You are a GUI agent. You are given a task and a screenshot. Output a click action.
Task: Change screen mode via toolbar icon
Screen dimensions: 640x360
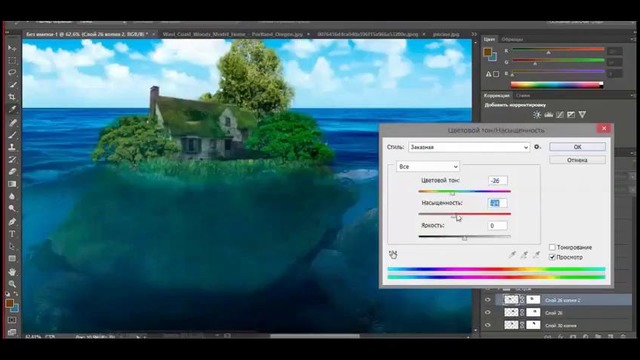(x=11, y=332)
